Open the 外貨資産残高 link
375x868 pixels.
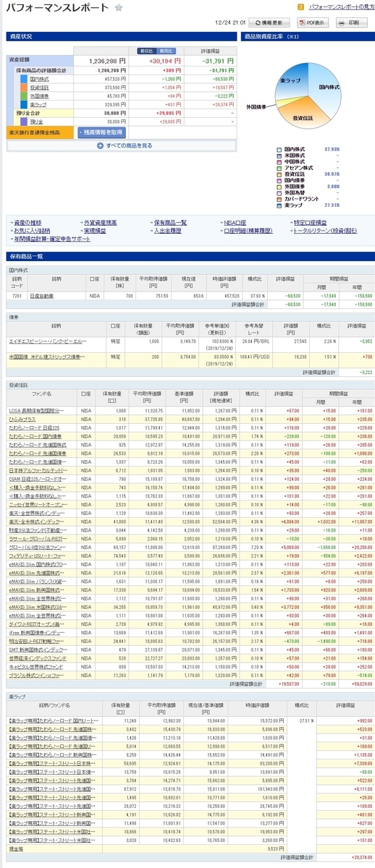pyautogui.click(x=101, y=222)
